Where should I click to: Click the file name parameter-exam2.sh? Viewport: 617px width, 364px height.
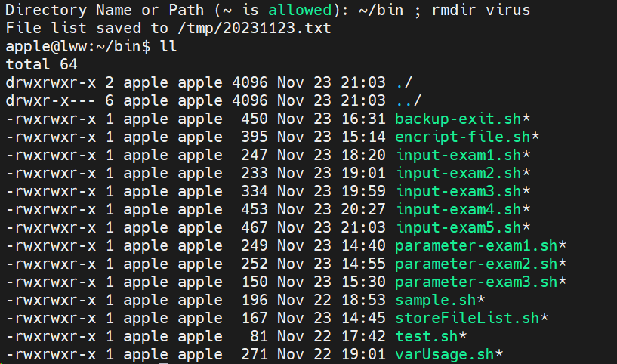(x=476, y=264)
